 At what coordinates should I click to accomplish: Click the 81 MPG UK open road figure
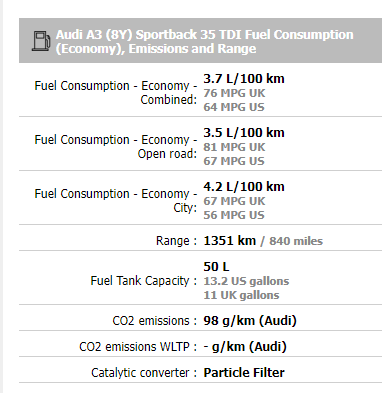pyautogui.click(x=234, y=147)
